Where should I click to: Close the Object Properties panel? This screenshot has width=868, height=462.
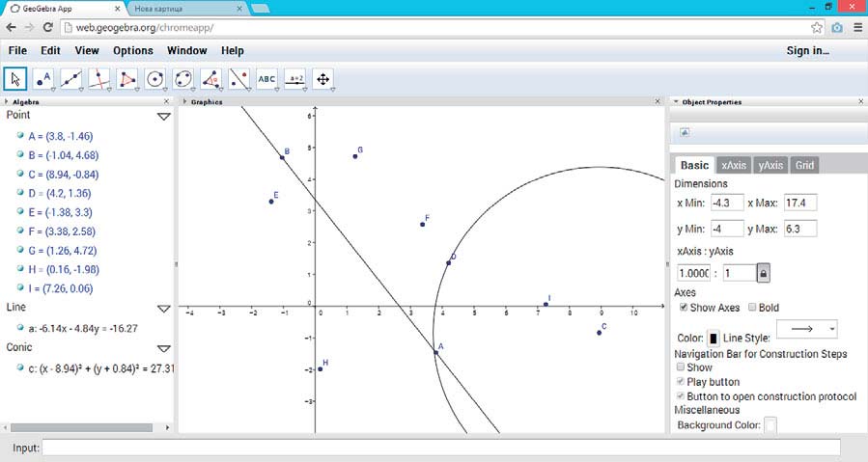pos(861,102)
